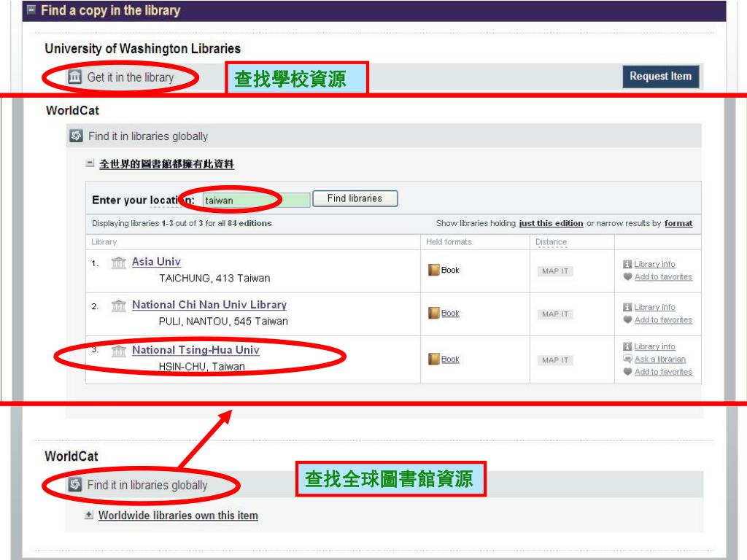The height and width of the screenshot is (560, 747).
Task: Sort by the Distance column header
Action: pos(551,242)
